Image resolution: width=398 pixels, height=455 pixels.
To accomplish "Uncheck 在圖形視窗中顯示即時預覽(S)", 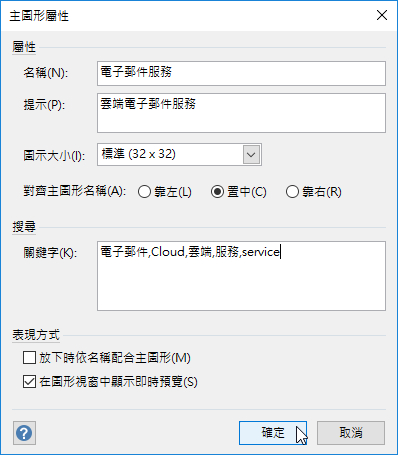I will click(x=29, y=382).
